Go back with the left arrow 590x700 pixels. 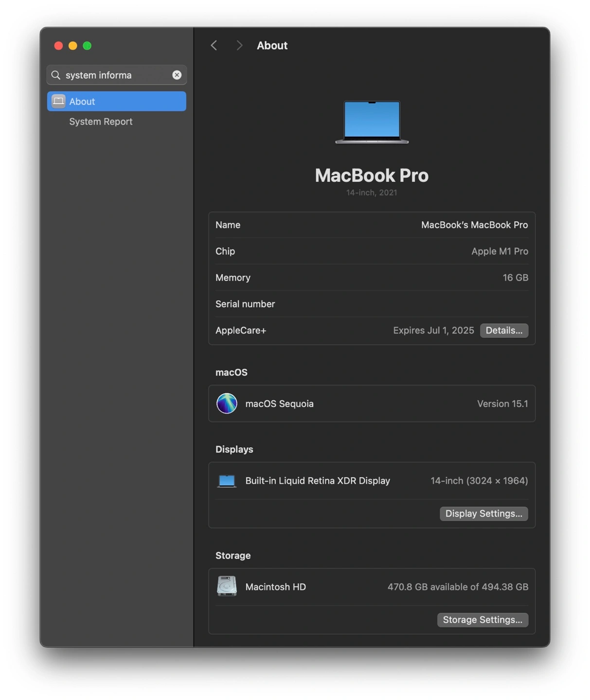pos(214,45)
